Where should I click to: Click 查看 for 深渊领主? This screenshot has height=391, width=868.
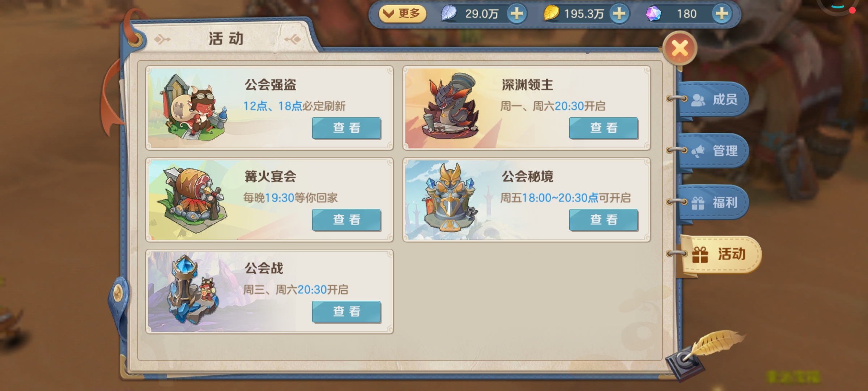coord(604,128)
